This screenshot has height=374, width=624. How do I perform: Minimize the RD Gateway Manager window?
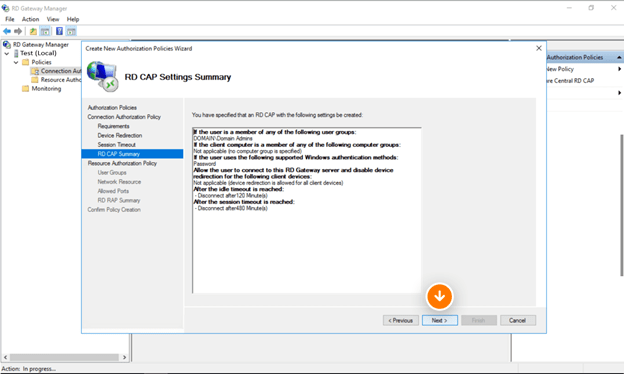569,8
